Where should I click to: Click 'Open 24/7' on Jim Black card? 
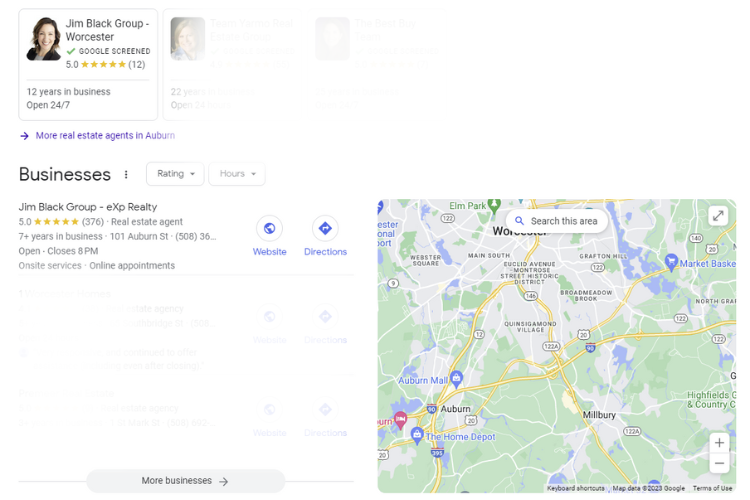[x=48, y=105]
